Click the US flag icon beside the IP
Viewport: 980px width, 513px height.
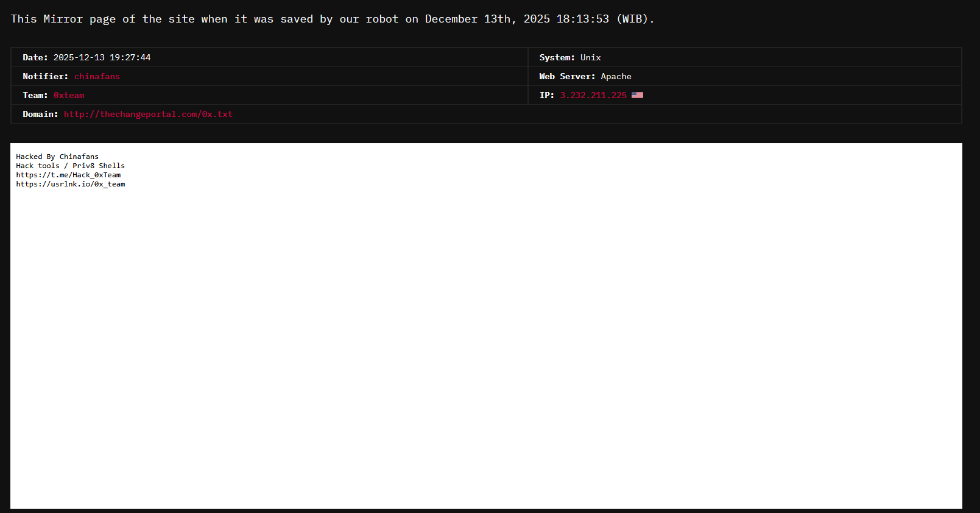coord(637,95)
